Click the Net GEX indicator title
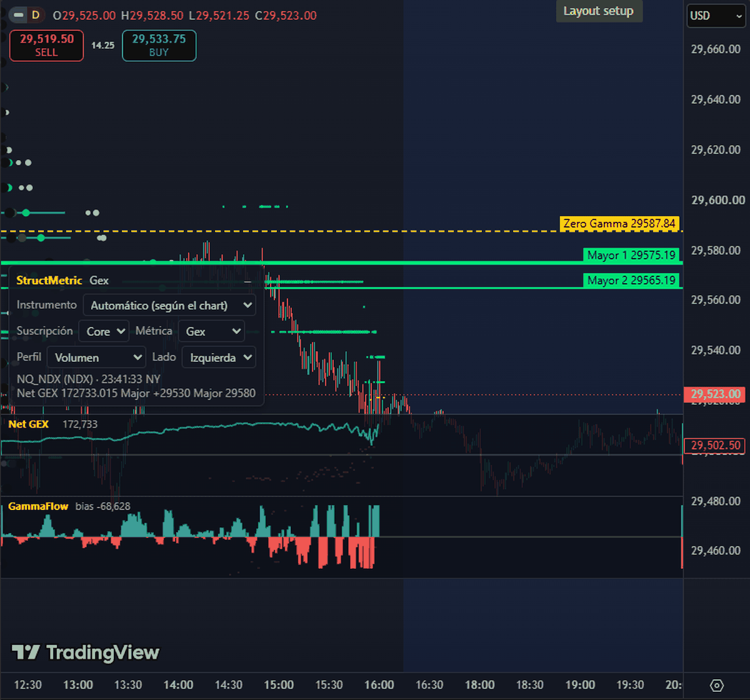The image size is (750, 700). [28, 424]
